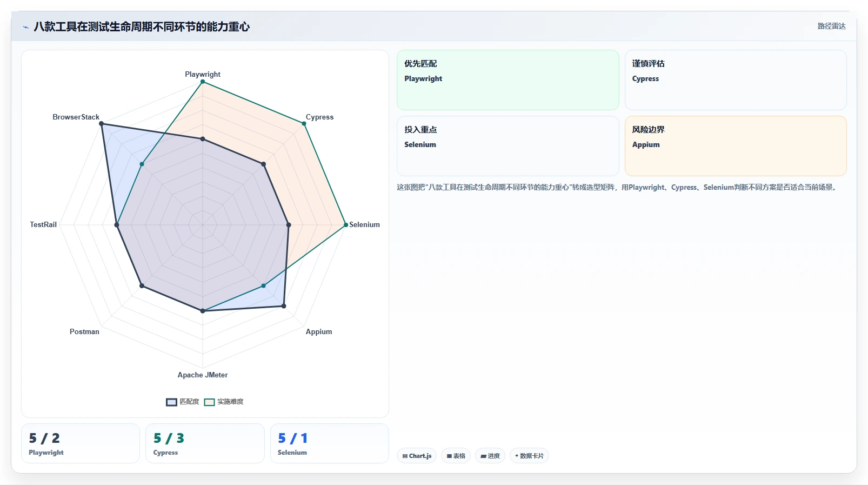Click the description paragraph starting 这张图把

pyautogui.click(x=618, y=187)
